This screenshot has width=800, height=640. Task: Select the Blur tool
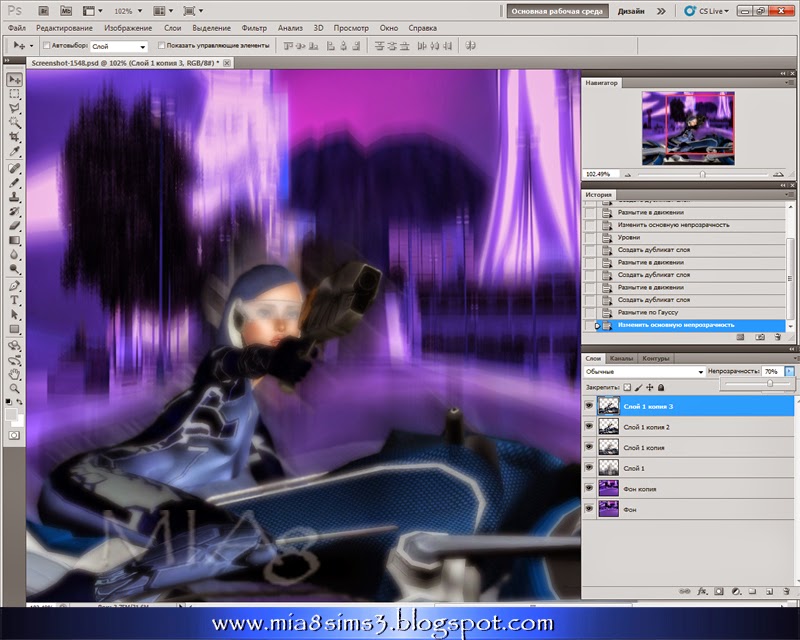pyautogui.click(x=14, y=254)
